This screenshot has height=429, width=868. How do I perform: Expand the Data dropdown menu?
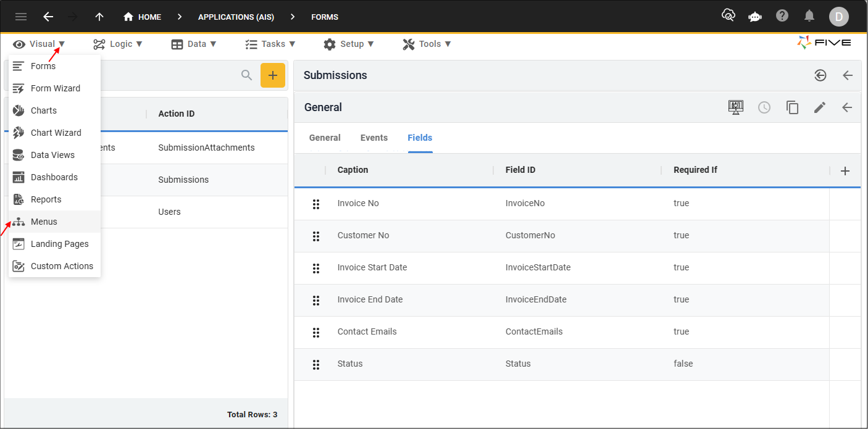coord(194,44)
